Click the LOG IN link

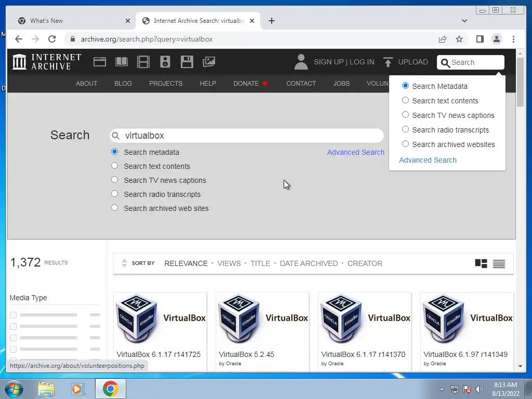tap(362, 62)
